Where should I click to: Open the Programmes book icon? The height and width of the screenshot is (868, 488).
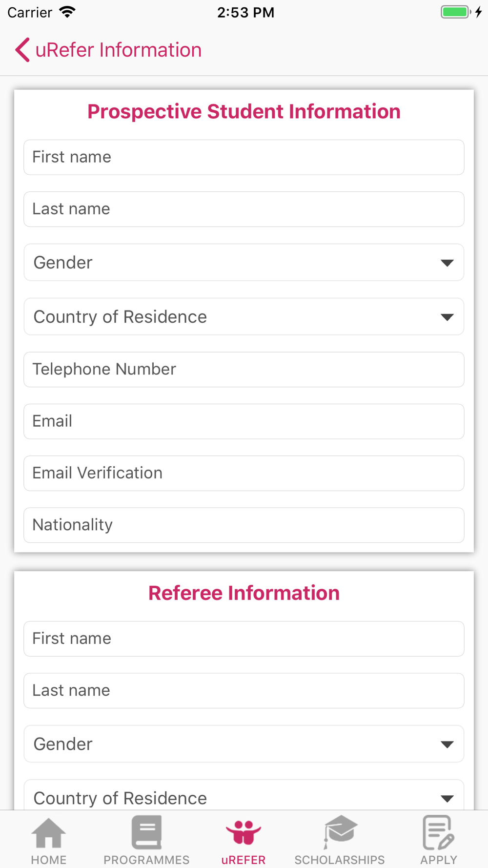(146, 832)
